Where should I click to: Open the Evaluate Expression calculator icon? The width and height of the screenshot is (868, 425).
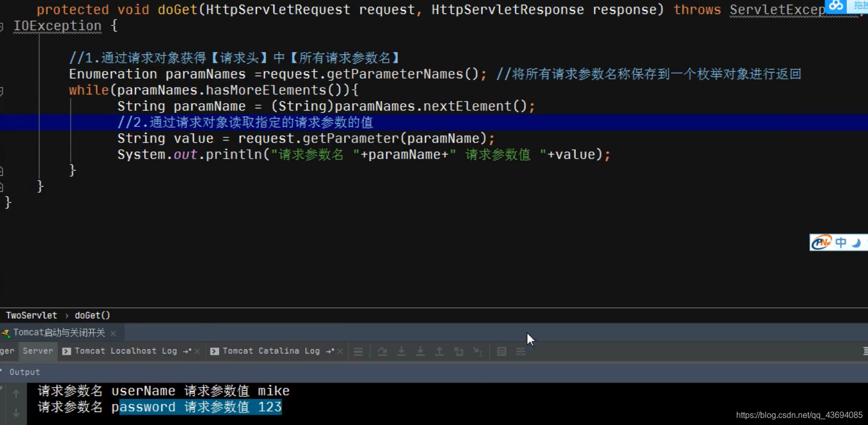(x=502, y=351)
